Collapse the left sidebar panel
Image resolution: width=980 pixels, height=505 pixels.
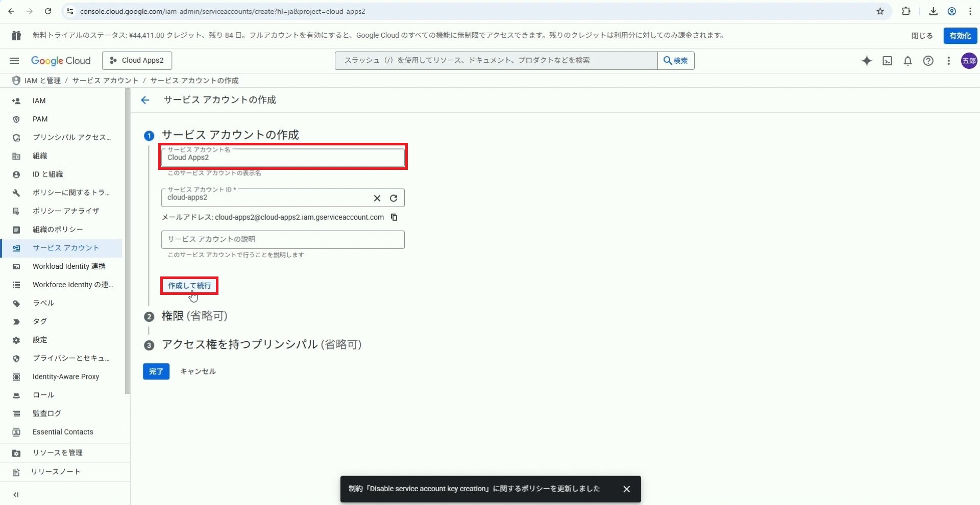(16, 494)
